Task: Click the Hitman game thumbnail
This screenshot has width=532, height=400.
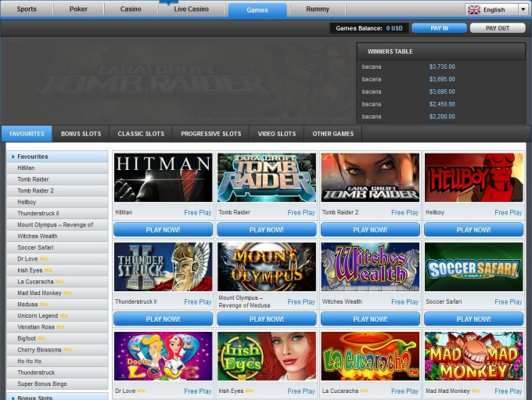Action: point(163,178)
